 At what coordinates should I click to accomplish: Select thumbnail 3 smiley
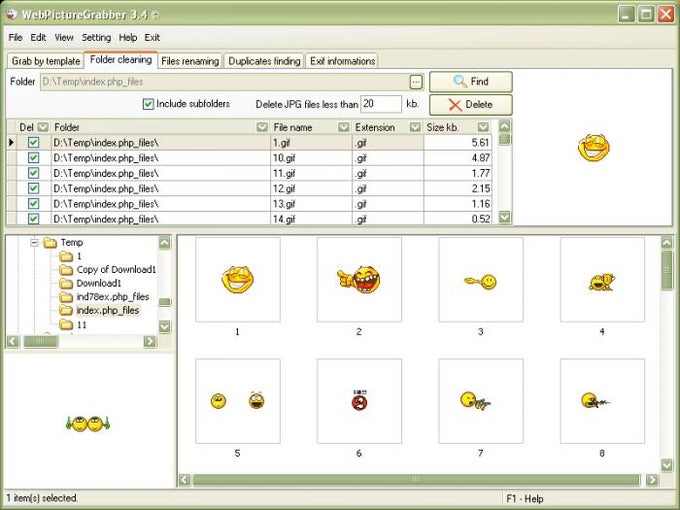pos(481,280)
